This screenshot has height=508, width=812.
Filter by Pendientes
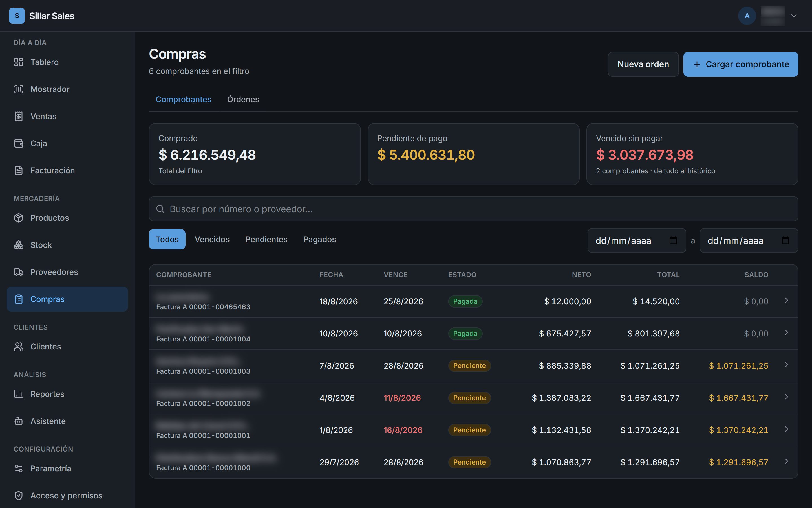pos(266,239)
